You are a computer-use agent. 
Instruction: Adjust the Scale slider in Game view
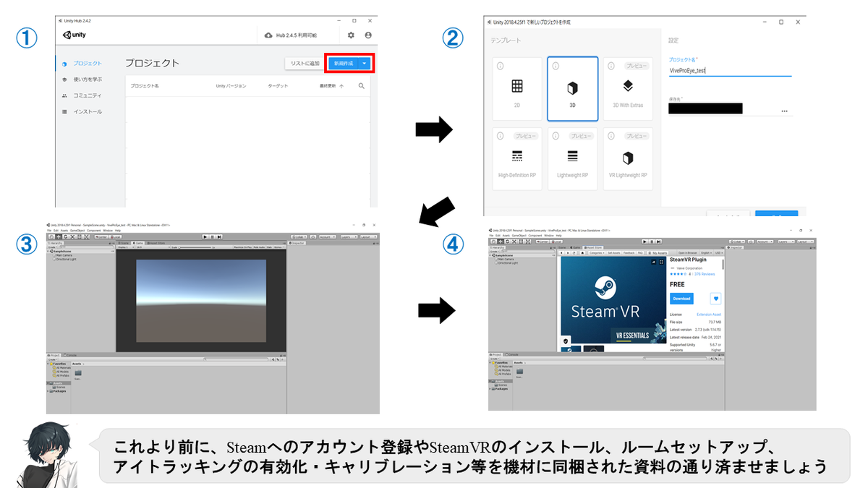click(196, 247)
